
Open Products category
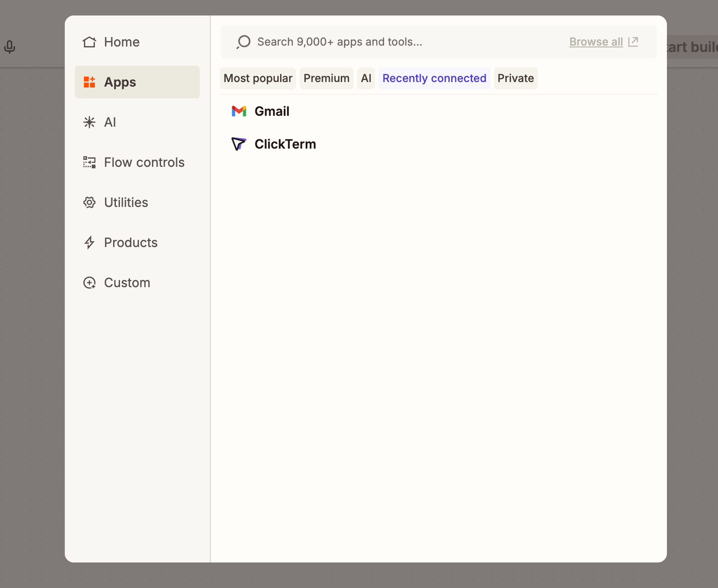(137, 242)
